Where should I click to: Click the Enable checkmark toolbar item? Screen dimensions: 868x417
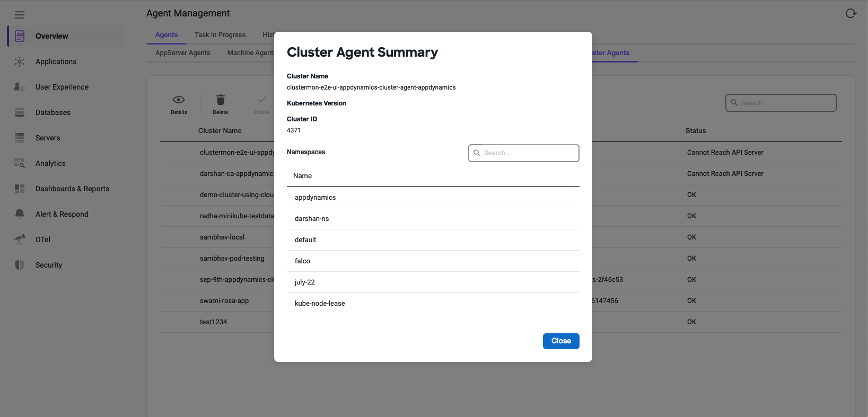pos(262,104)
